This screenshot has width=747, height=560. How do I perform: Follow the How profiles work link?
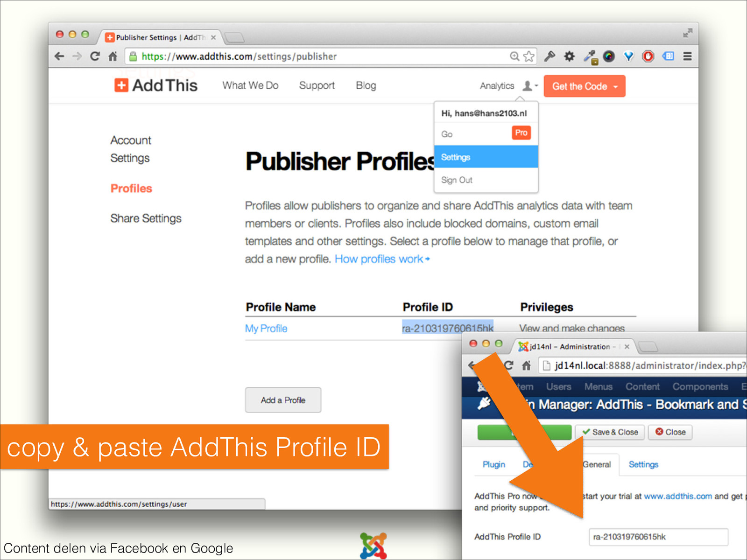tap(382, 259)
